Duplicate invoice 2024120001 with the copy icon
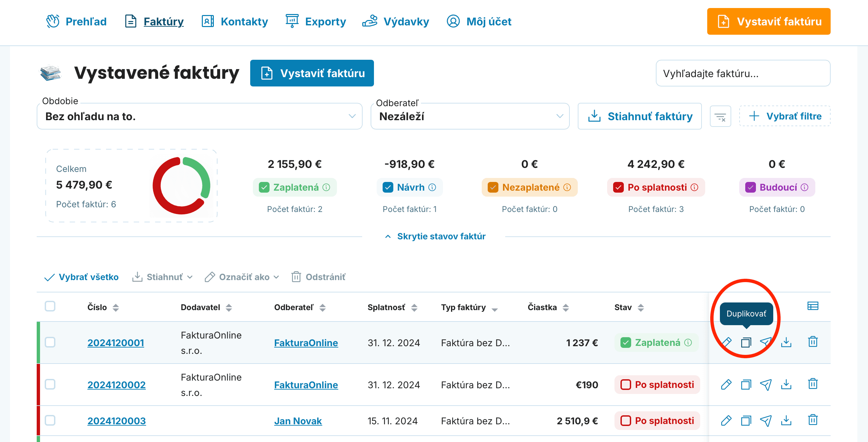The image size is (868, 442). 746,343
